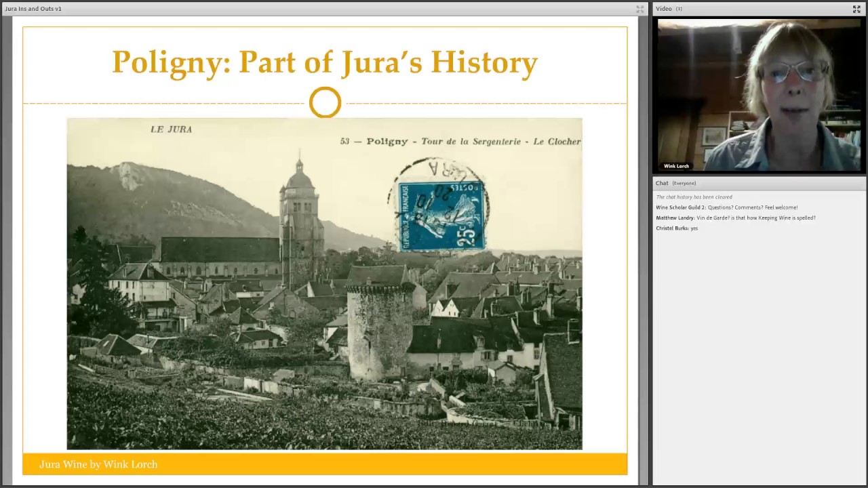Click the circle ornament under the slide title
Screen dimensions: 868x488
(x=325, y=103)
